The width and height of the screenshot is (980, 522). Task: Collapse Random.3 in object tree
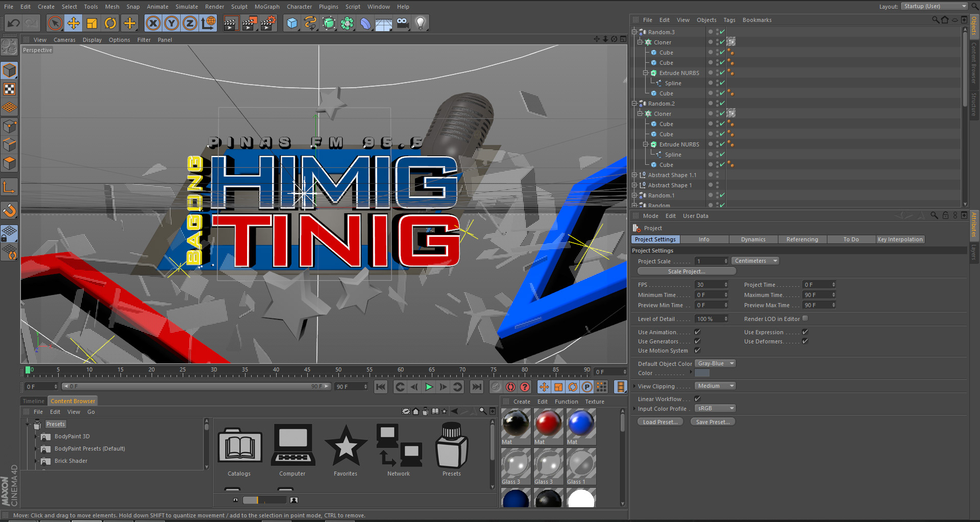click(x=634, y=32)
